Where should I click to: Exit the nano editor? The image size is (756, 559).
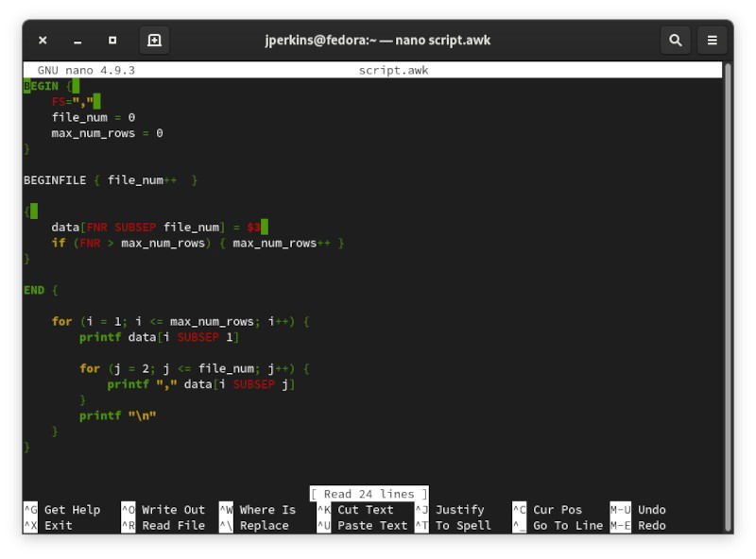[57, 526]
